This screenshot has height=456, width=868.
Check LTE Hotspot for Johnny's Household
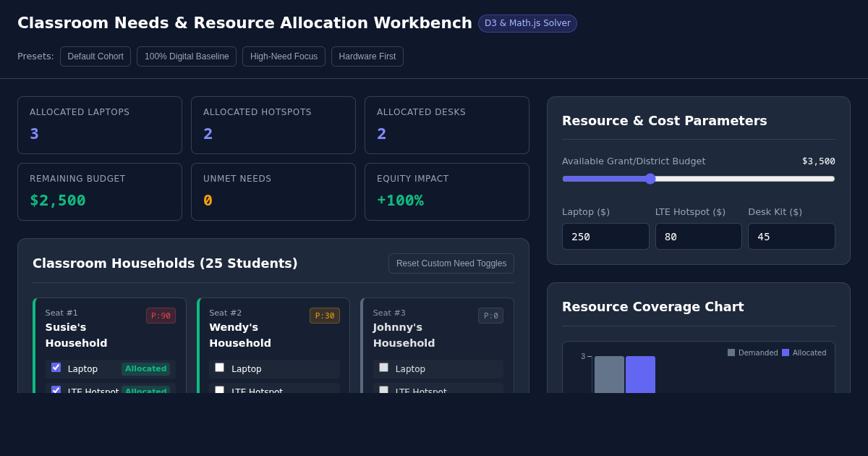click(383, 390)
